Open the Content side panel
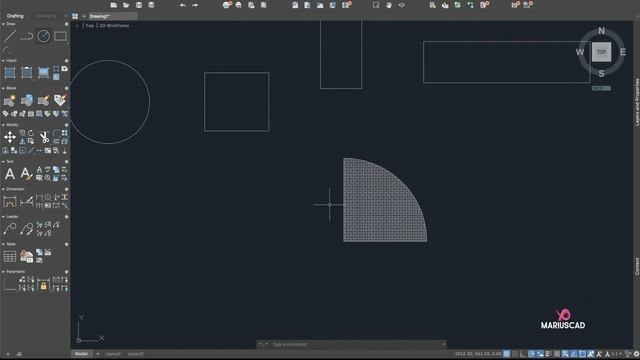The image size is (640, 360). point(636,267)
